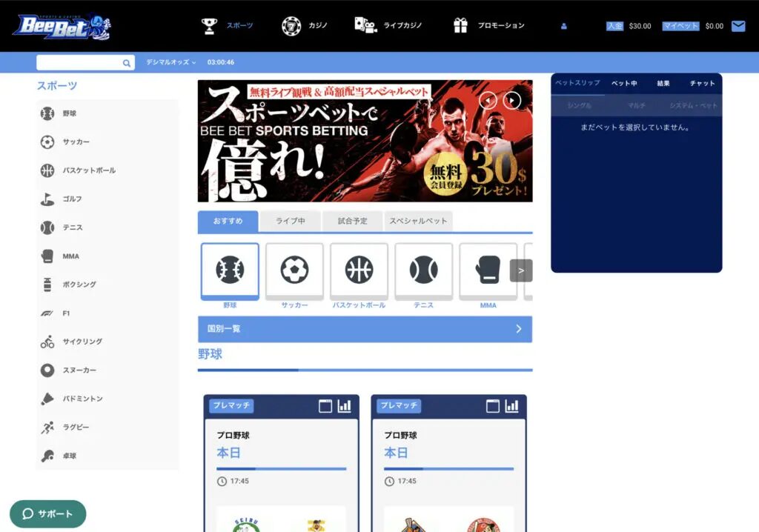
Task: Select the シングル bet type
Action: point(580,105)
